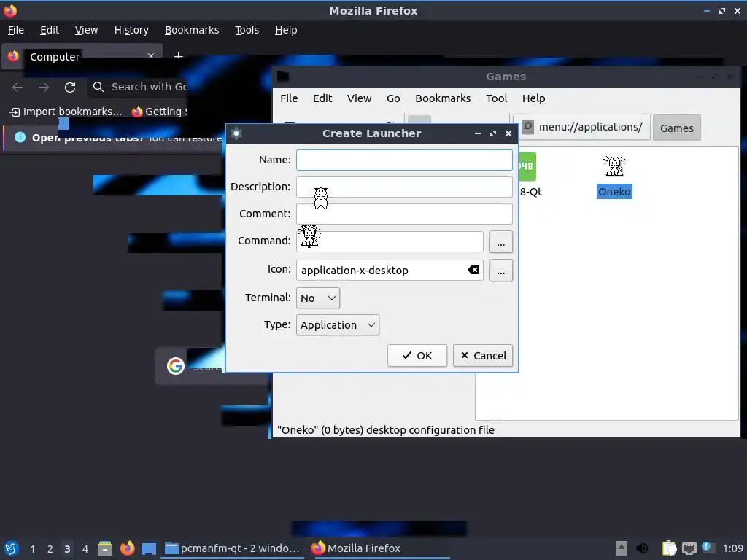
Task: Open Firefox Help menu
Action: [286, 30]
